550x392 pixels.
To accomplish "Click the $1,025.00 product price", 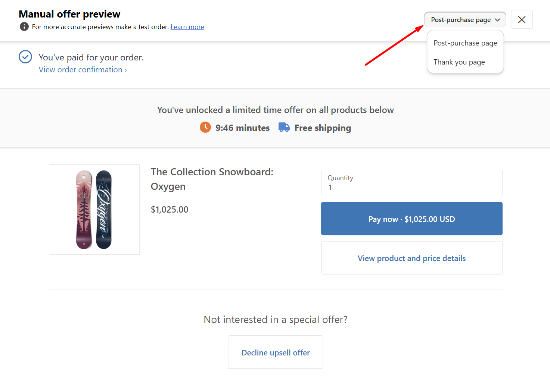I will [x=170, y=210].
